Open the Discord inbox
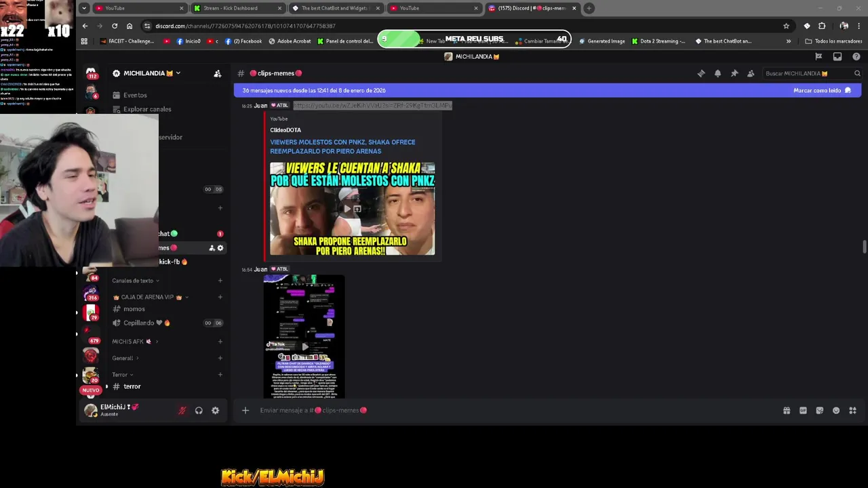The height and width of the screenshot is (488, 868). point(837,56)
